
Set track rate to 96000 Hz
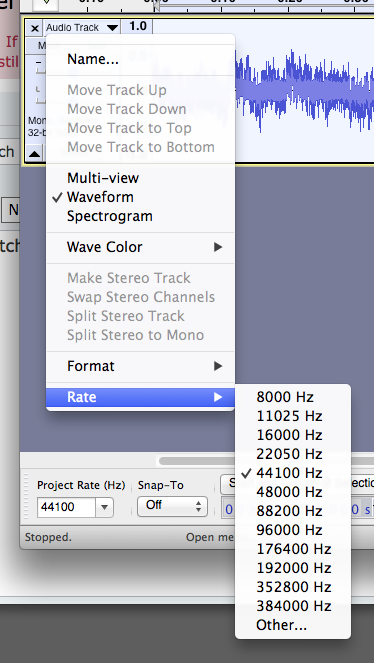(293, 530)
